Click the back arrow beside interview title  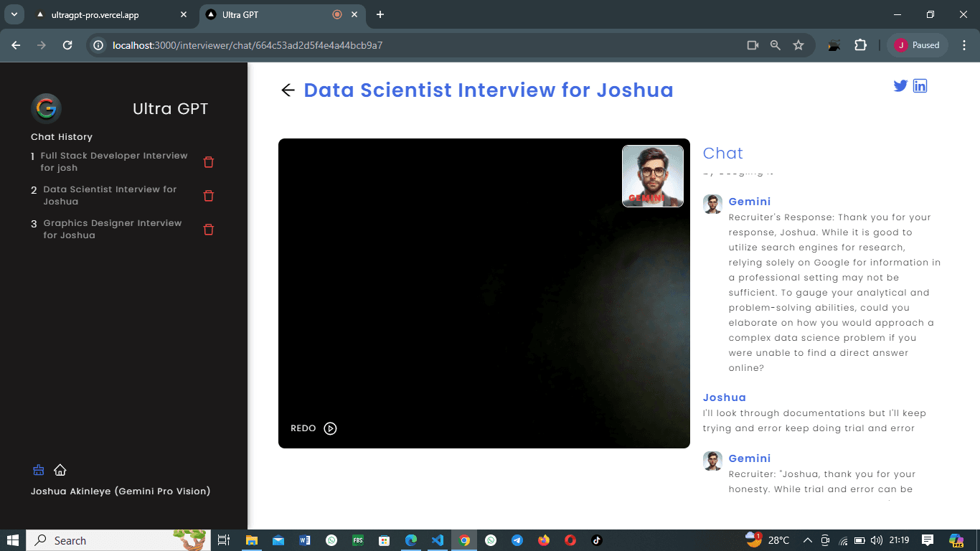tap(288, 90)
